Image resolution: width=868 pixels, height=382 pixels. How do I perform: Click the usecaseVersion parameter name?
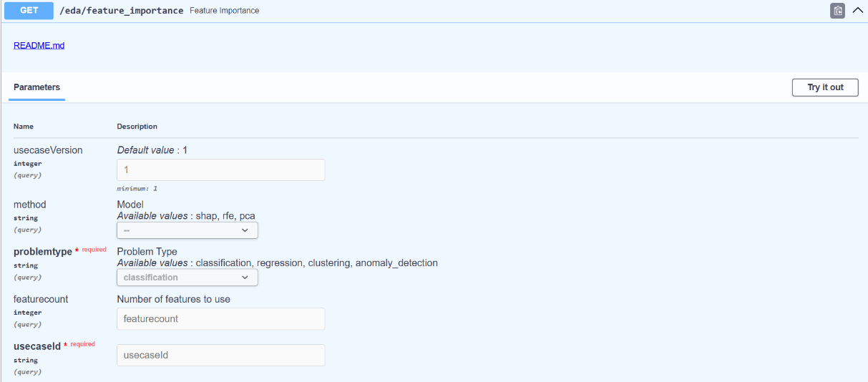(48, 150)
